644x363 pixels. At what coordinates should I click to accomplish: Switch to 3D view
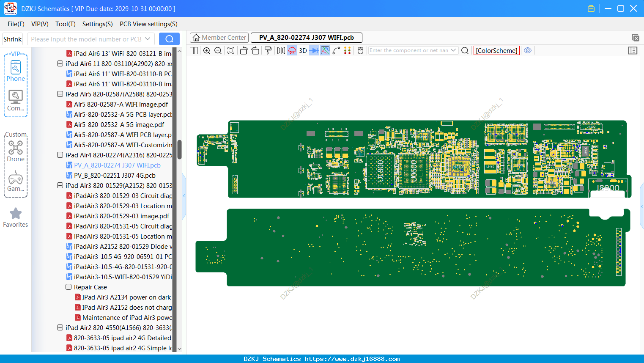tap(303, 50)
